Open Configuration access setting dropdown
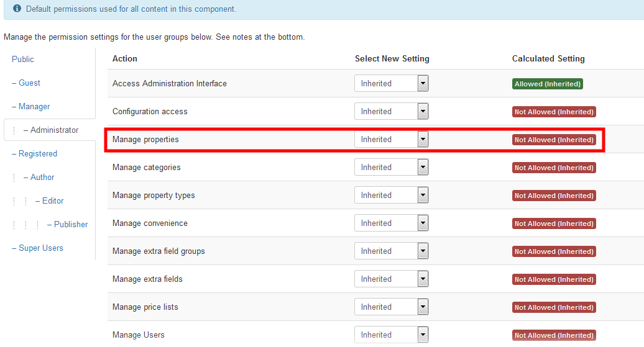644x347 pixels. (392, 111)
